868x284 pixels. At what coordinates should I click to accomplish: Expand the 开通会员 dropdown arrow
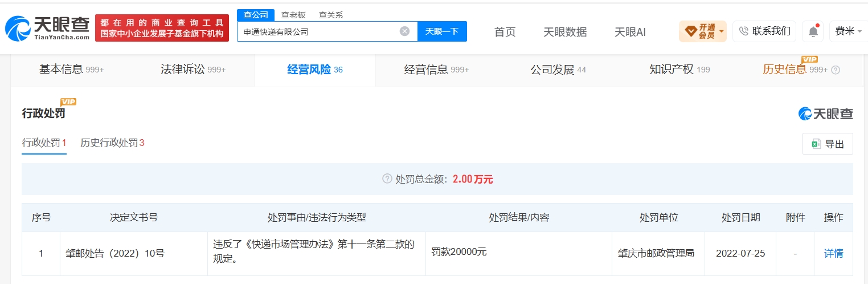[x=722, y=31]
